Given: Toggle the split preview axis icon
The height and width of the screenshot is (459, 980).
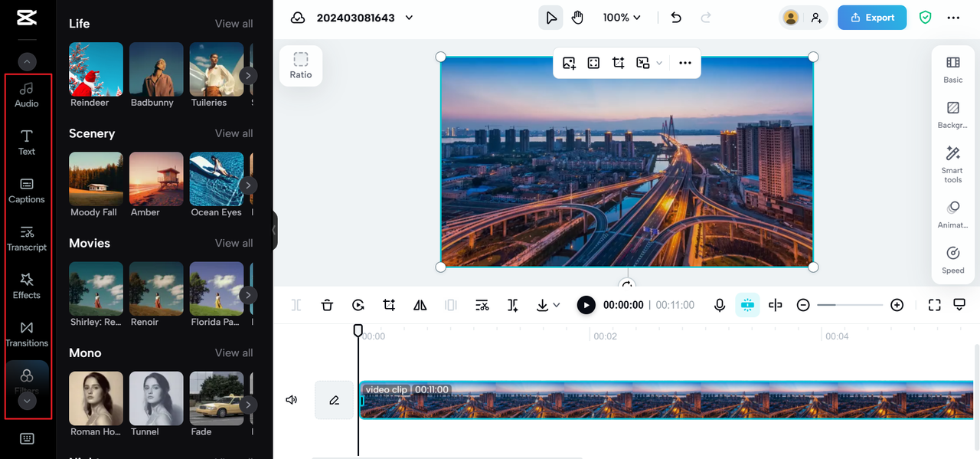Looking at the screenshot, I should tap(776, 305).
